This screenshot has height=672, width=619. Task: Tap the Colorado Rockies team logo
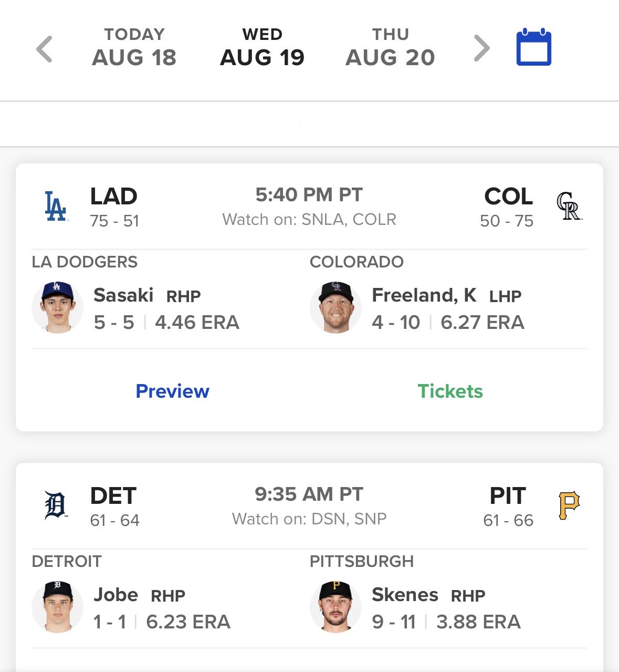click(569, 206)
